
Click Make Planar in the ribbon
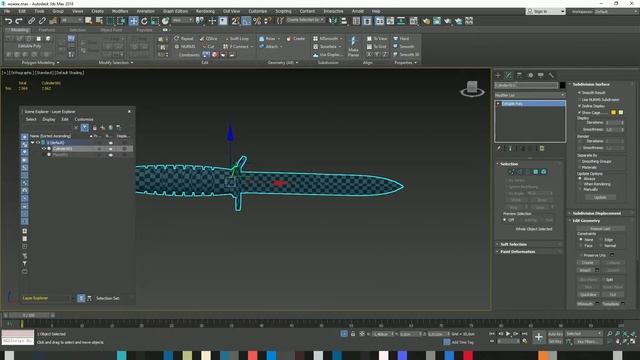click(x=353, y=46)
